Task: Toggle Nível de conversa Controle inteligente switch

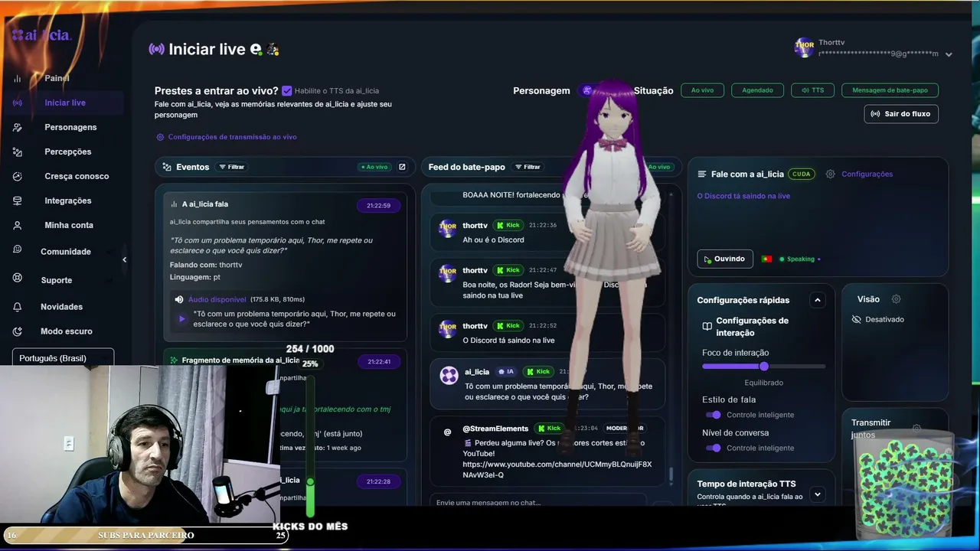Action: (x=714, y=448)
